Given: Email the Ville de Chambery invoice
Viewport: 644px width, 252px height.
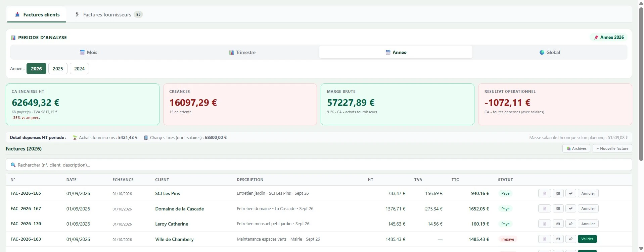Looking at the screenshot, I should coord(558,239).
